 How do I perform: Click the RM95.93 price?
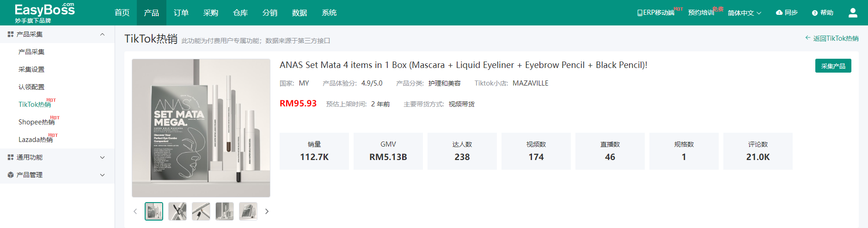tap(298, 104)
